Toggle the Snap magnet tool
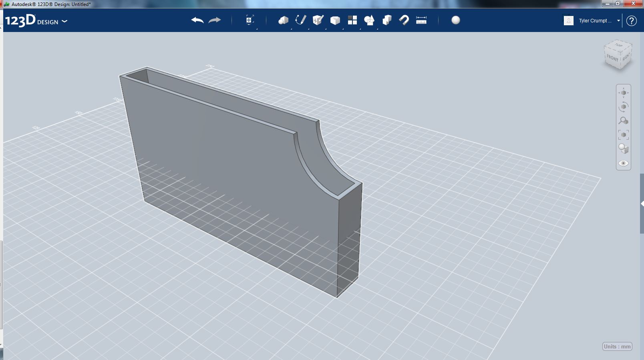The height and width of the screenshot is (360, 644). coord(404,20)
